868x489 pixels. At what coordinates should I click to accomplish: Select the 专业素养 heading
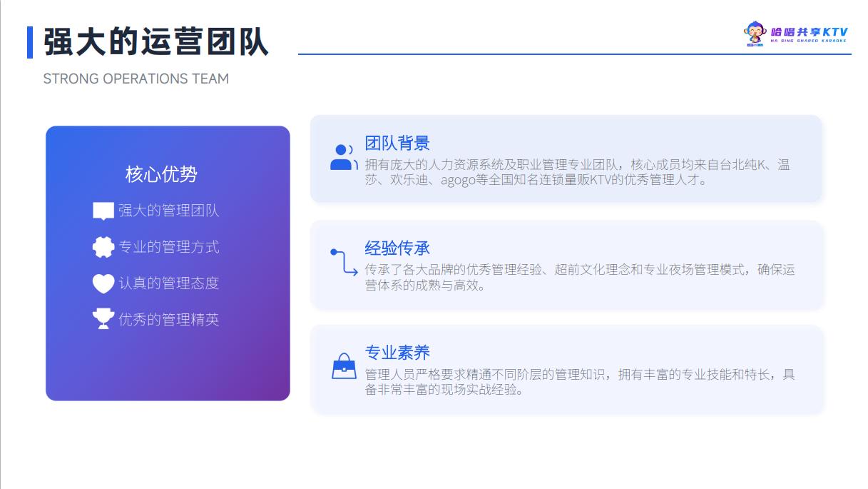[397, 352]
